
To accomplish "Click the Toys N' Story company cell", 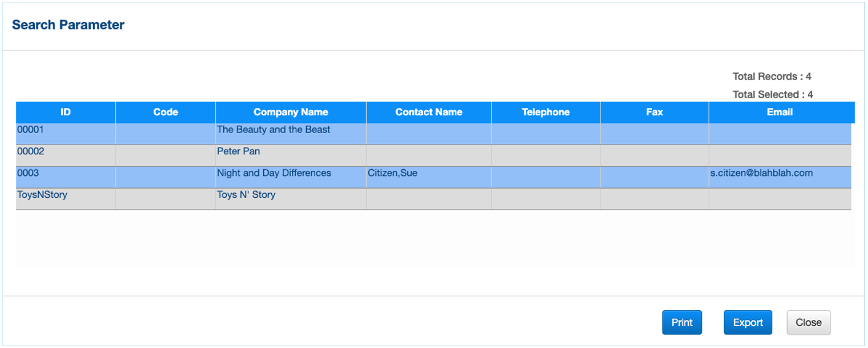I will pos(246,195).
